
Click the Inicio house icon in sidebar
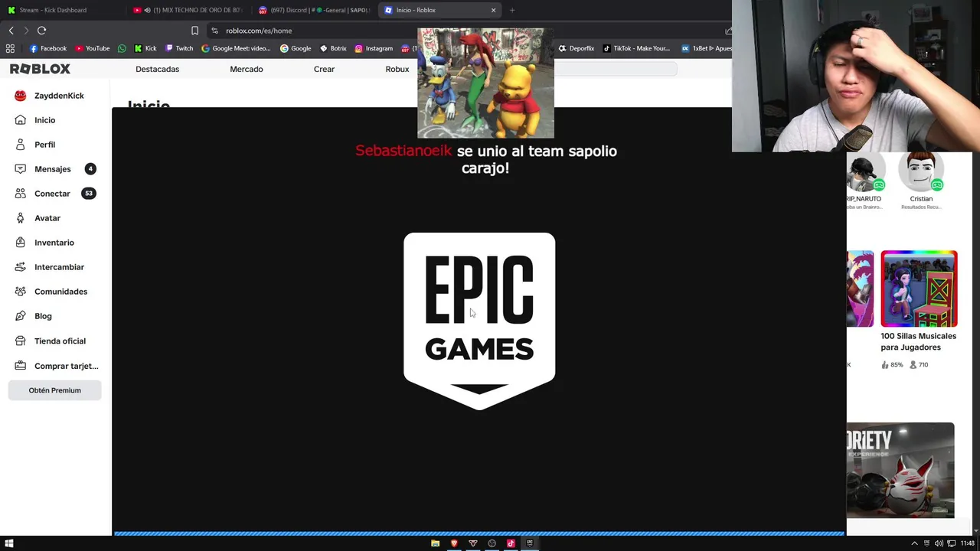[20, 120]
